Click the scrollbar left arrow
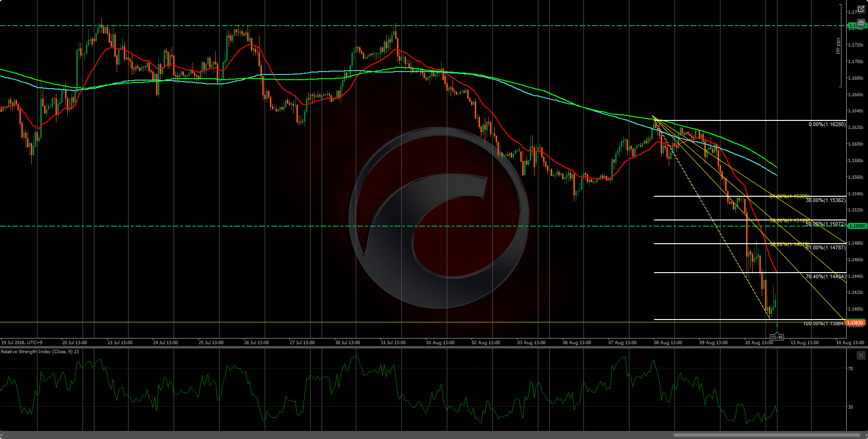 2,435
